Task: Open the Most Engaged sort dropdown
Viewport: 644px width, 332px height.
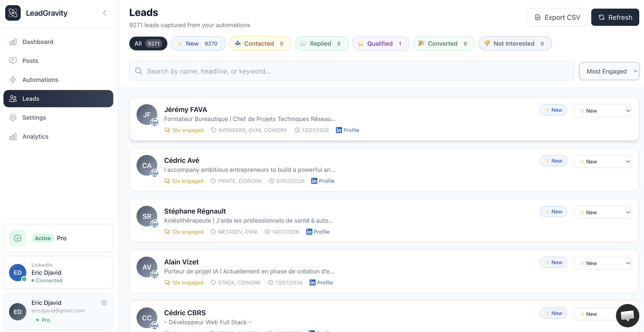Action: coord(609,71)
